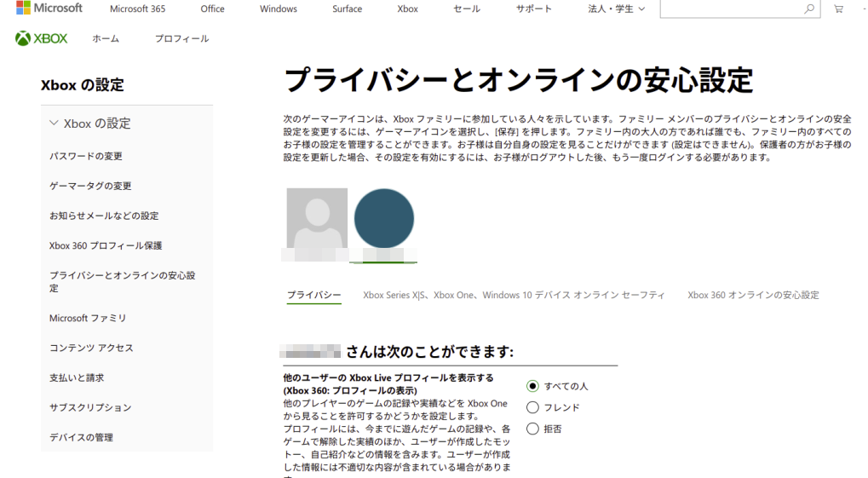Open お知らせメールなどの設定 link
Viewport: 868px width, 478px height.
104,216
